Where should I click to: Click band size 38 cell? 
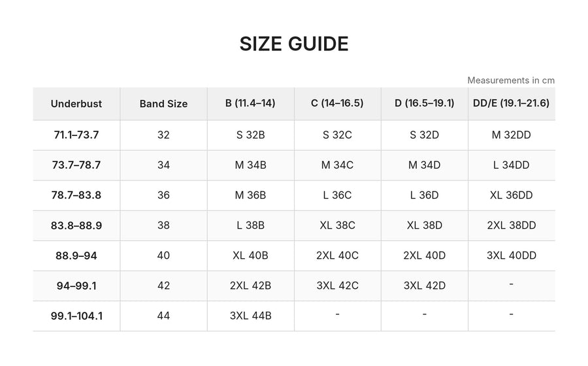tap(163, 225)
